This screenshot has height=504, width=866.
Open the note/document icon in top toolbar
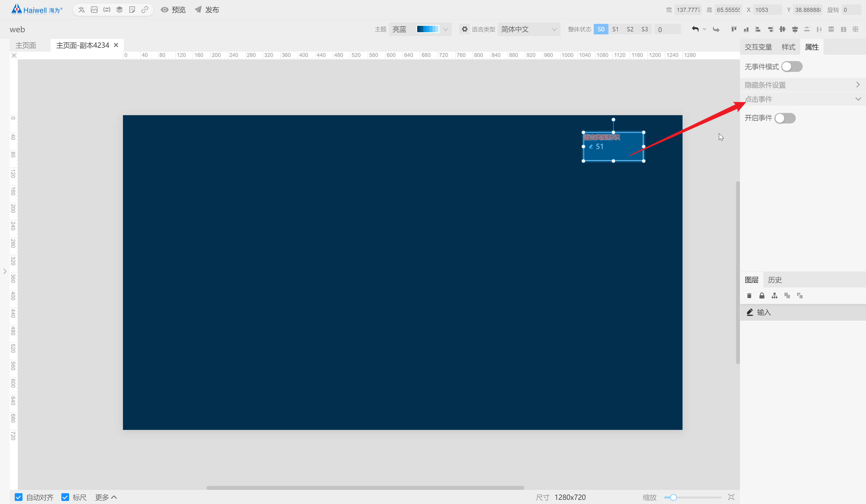point(132,10)
